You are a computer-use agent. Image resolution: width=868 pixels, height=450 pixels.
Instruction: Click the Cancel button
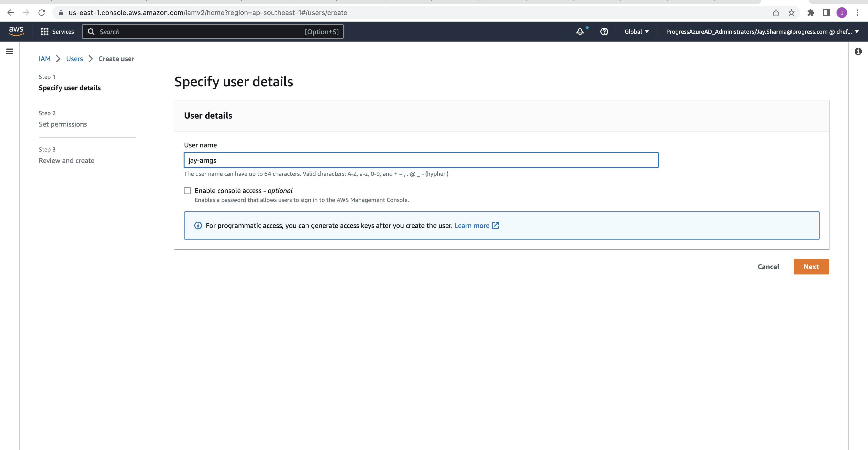[x=768, y=266]
